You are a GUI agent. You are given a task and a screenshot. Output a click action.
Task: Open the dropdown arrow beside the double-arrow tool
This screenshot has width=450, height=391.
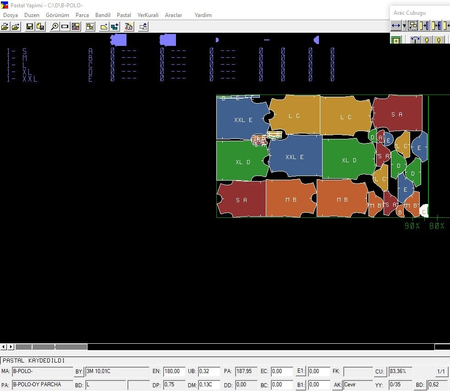point(404,25)
